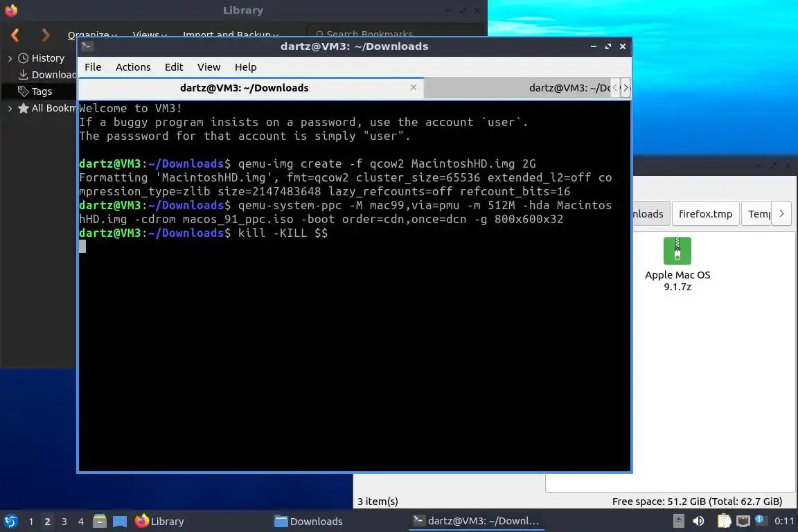Click the show desktop icon in the taskbar
Viewport: 798px width, 532px height.
120,522
